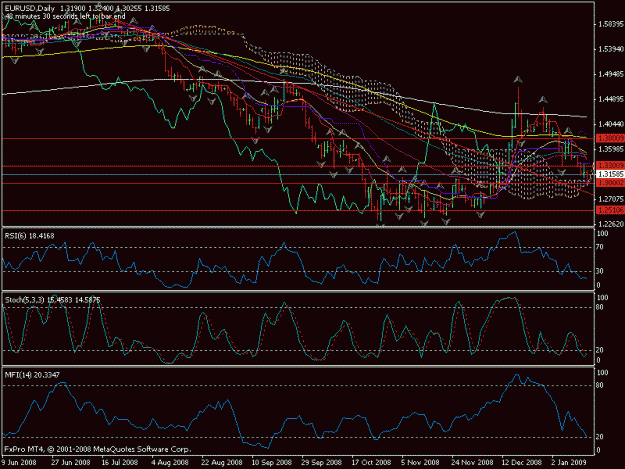
Task: Click the red 1.30002 level price tag
Action: tap(610, 182)
